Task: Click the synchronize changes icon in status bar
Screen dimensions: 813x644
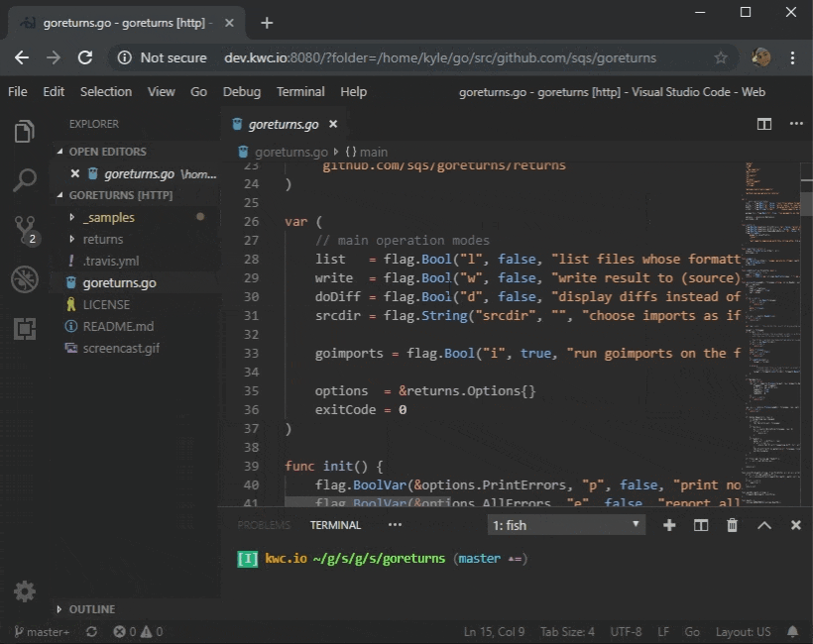Action: pyautogui.click(x=92, y=631)
